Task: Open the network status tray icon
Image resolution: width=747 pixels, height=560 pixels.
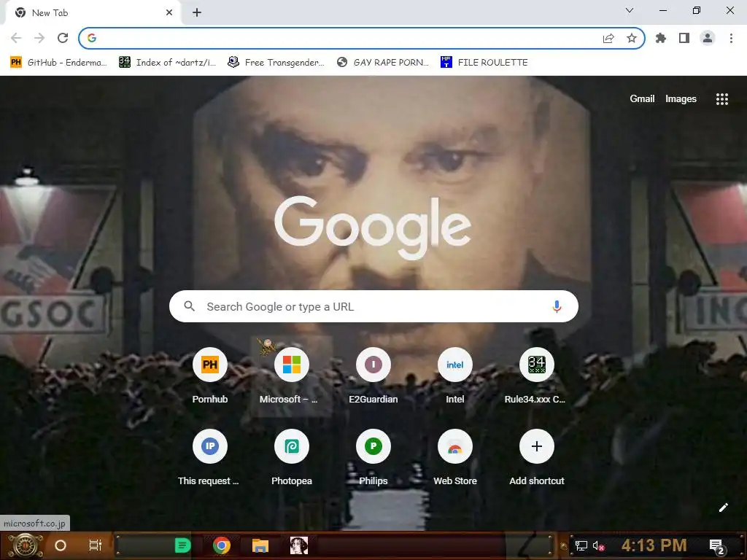Action: (581, 545)
